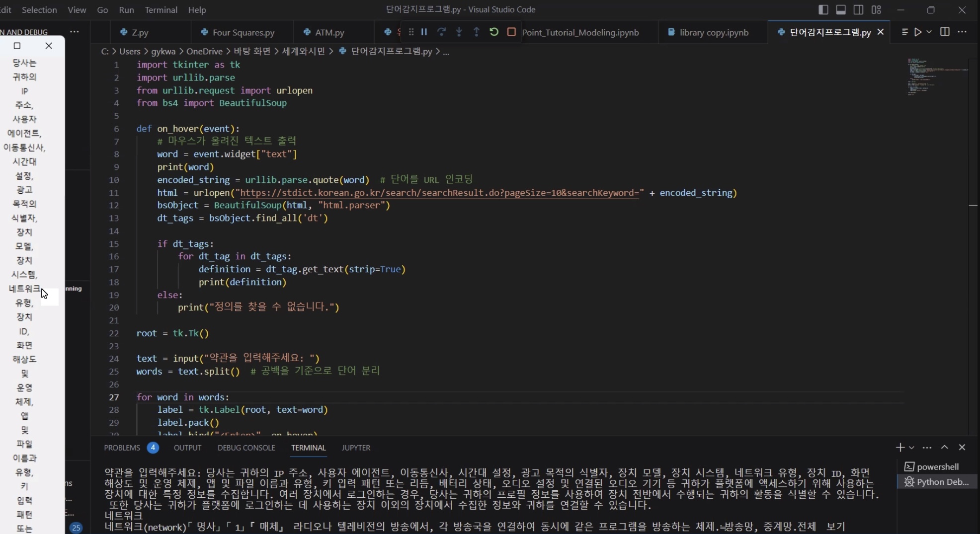980x534 pixels.
Task: Click line number 27 in the gutter
Action: point(114,397)
